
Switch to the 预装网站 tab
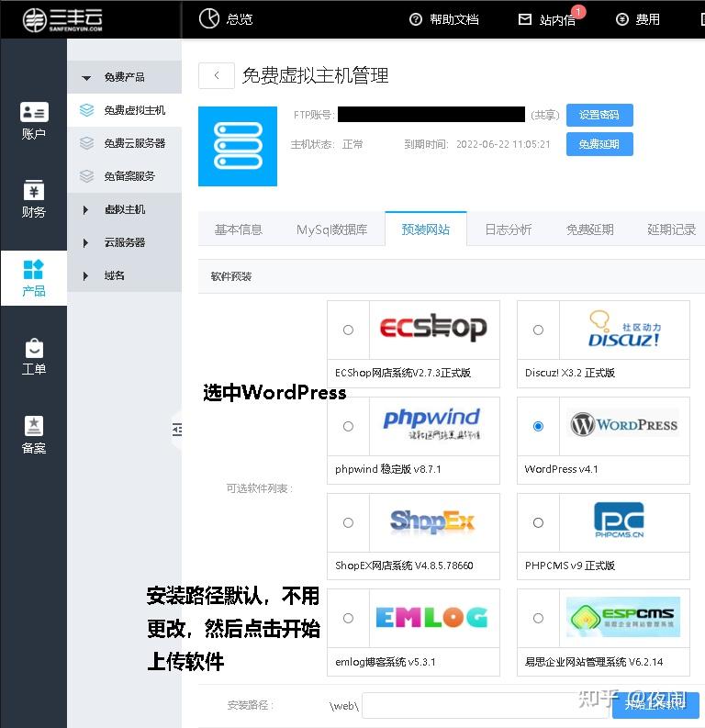426,230
